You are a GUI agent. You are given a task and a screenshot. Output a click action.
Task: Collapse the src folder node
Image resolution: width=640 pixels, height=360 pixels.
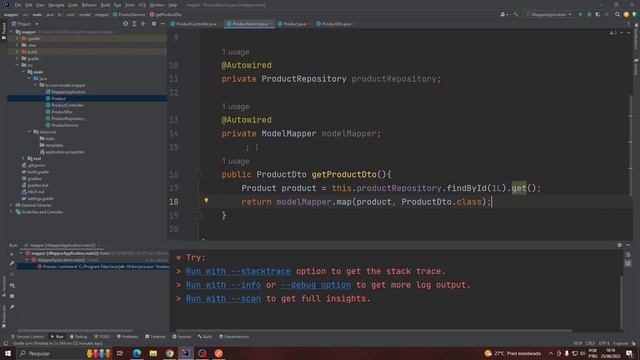(18, 65)
